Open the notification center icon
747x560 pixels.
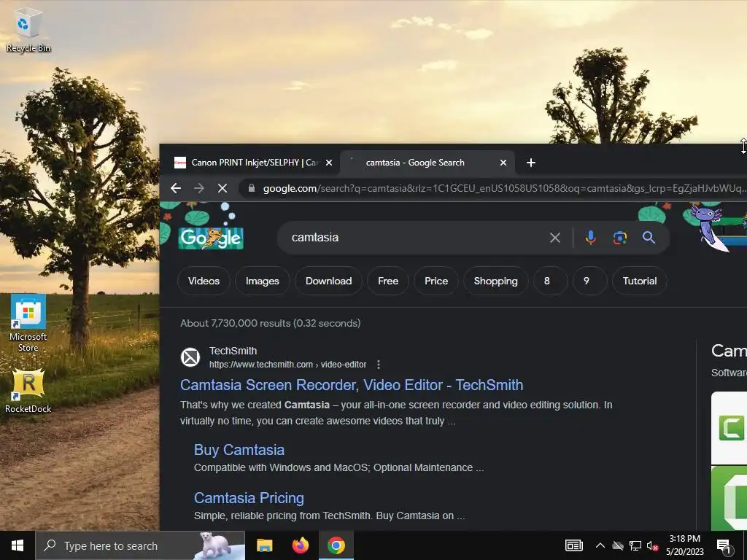(724, 545)
